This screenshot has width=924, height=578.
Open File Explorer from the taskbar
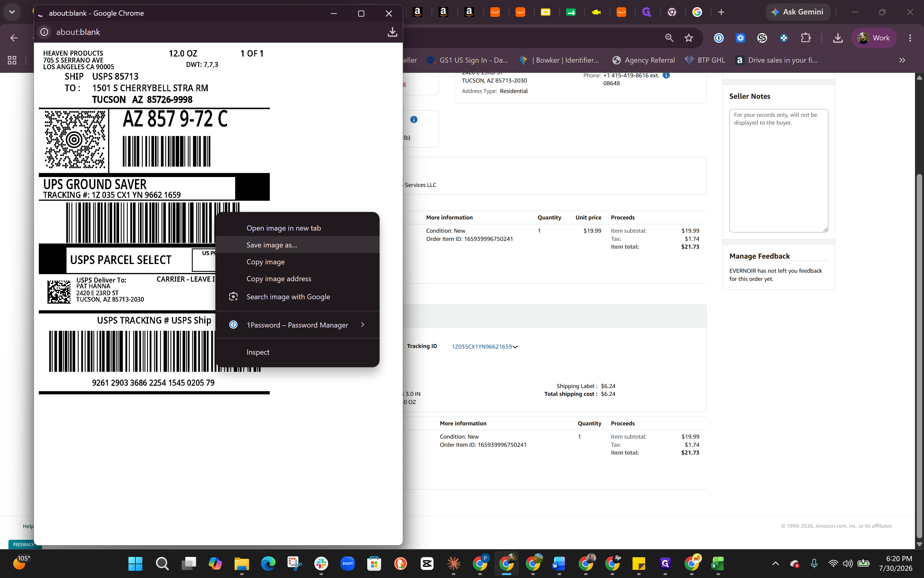(241, 564)
